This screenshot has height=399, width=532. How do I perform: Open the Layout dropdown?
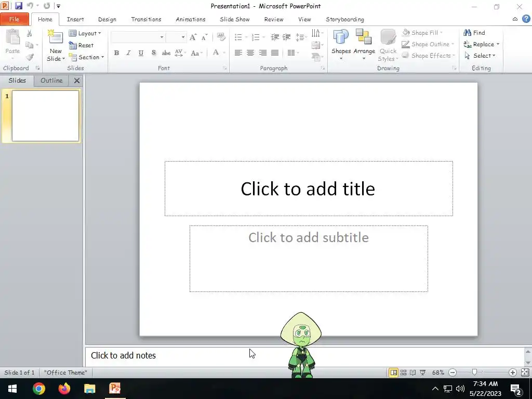[x=85, y=33]
